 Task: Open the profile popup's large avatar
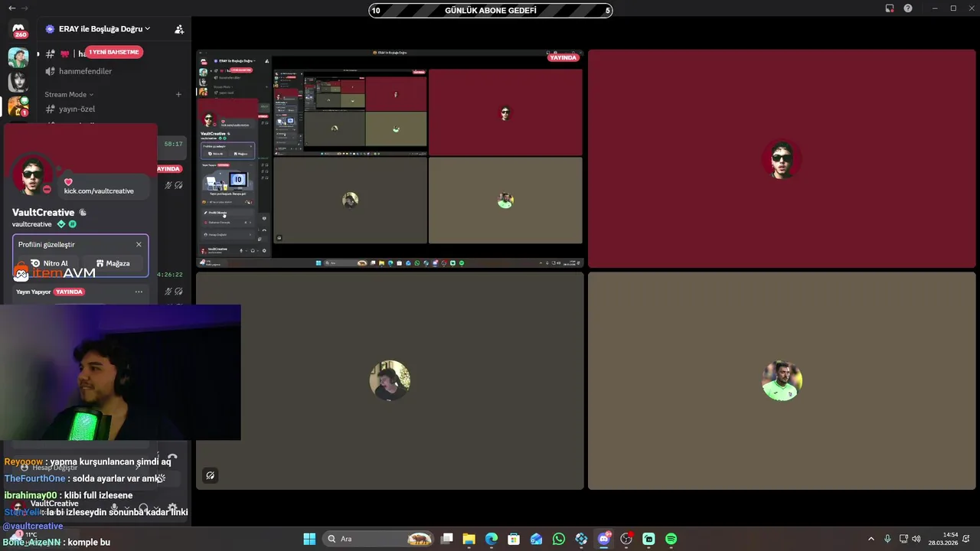pos(32,176)
